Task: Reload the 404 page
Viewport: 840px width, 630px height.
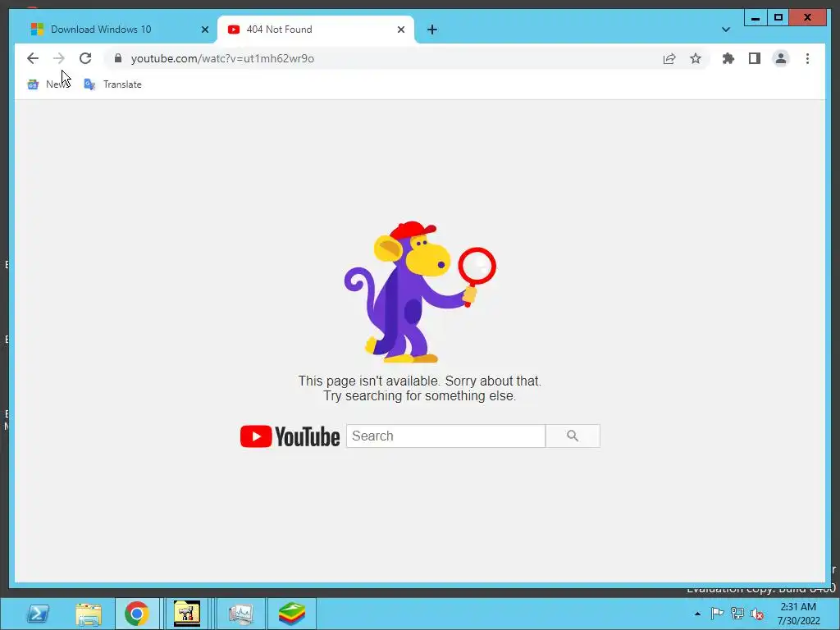Action: [85, 58]
